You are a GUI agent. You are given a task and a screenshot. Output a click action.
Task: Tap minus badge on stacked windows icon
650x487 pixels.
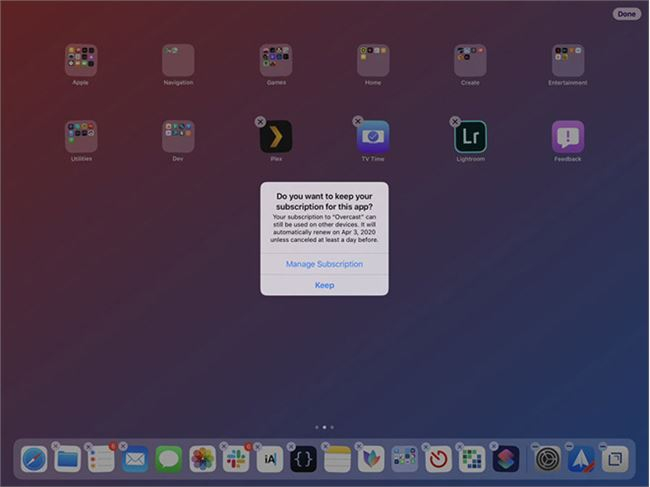(x=603, y=446)
